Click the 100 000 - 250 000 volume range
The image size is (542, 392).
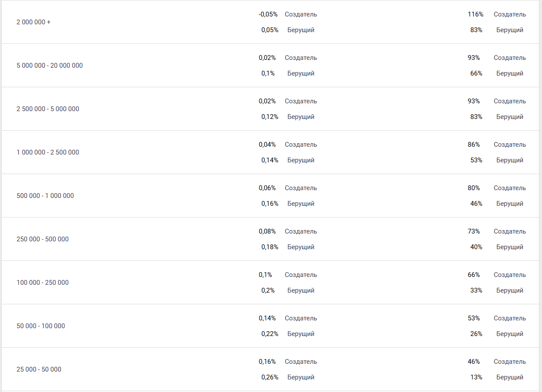click(43, 283)
